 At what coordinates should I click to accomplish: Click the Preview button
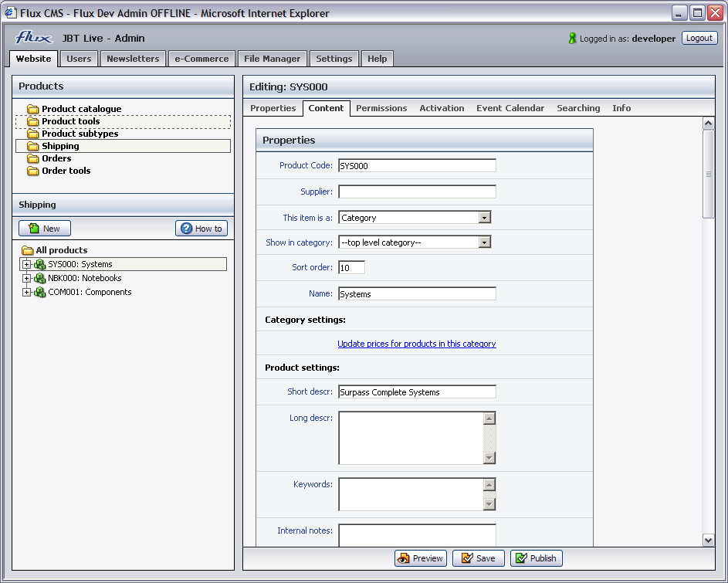(421, 558)
